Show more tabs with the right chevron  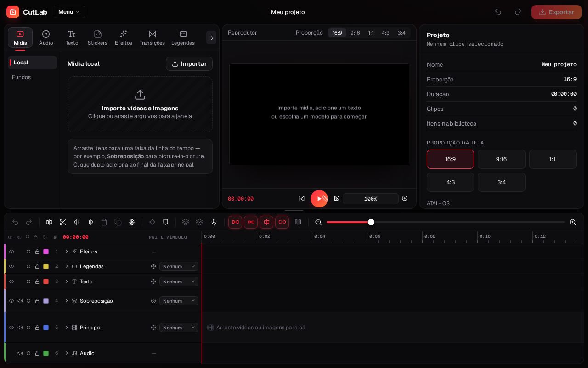211,38
